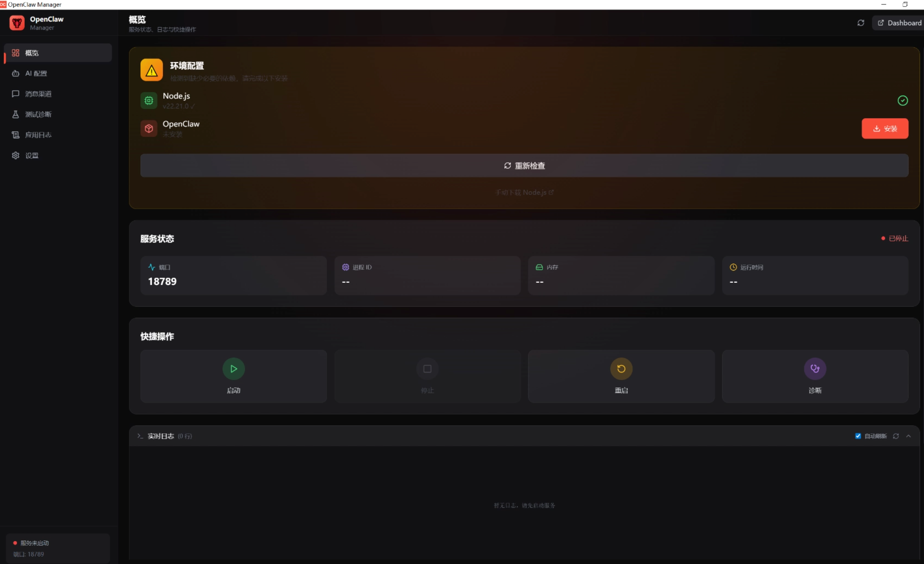This screenshot has width=924, height=564.
Task: Open the AI 配置 sidebar page
Action: point(36,73)
